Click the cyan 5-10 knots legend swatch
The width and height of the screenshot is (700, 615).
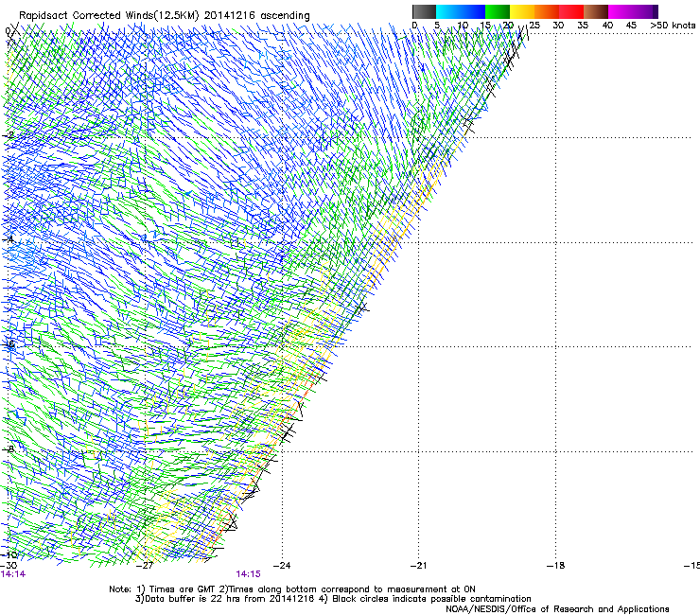[448, 11]
